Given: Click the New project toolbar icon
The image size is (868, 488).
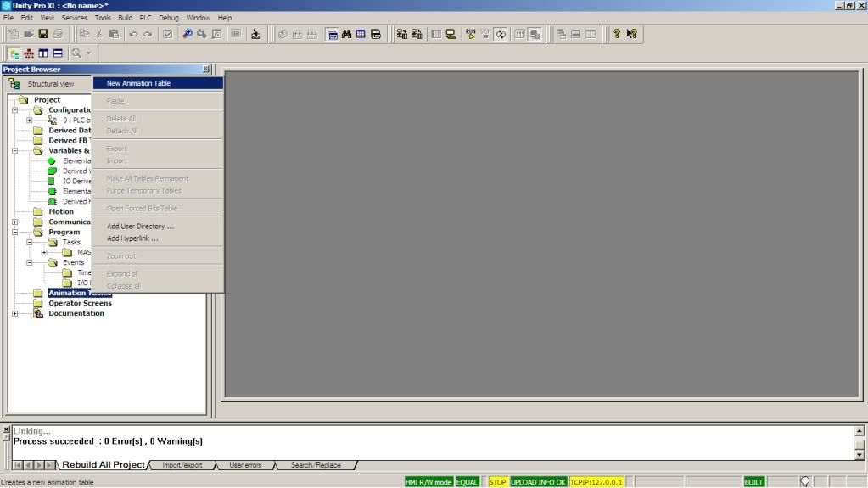Looking at the screenshot, I should coord(14,34).
